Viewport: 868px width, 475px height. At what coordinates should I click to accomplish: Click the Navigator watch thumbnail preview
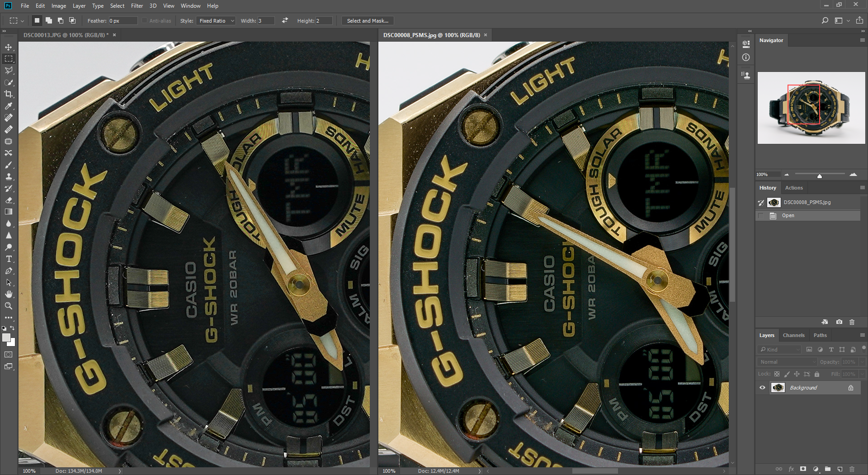tap(811, 108)
